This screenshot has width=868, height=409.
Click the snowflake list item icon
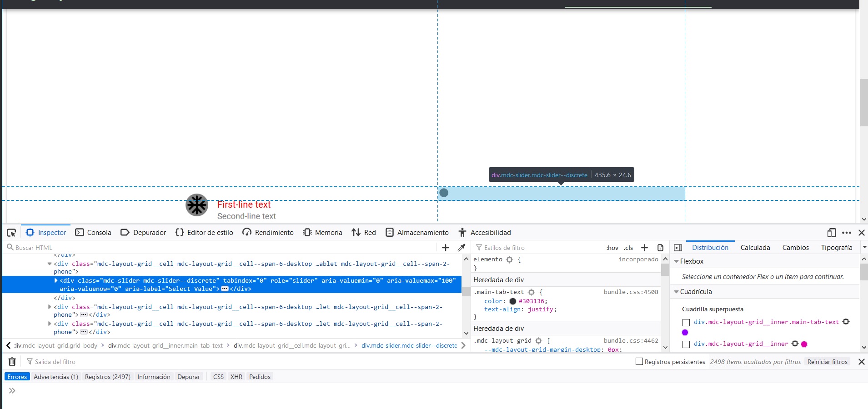tap(197, 205)
